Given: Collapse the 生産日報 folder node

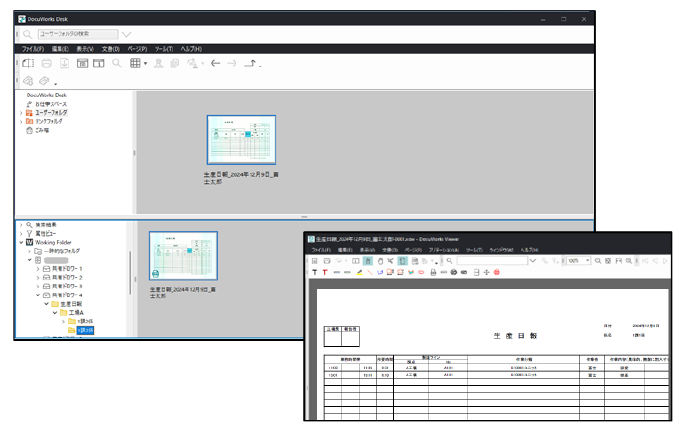Looking at the screenshot, I should click(x=47, y=304).
